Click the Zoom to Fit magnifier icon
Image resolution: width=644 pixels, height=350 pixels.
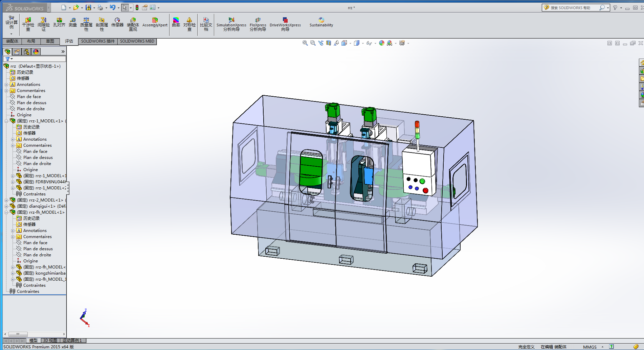(305, 43)
